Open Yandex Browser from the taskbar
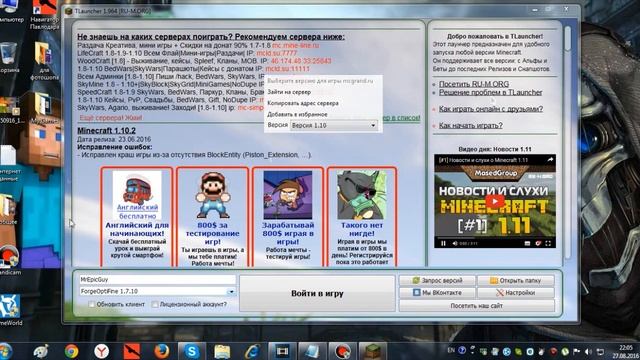 [101, 351]
